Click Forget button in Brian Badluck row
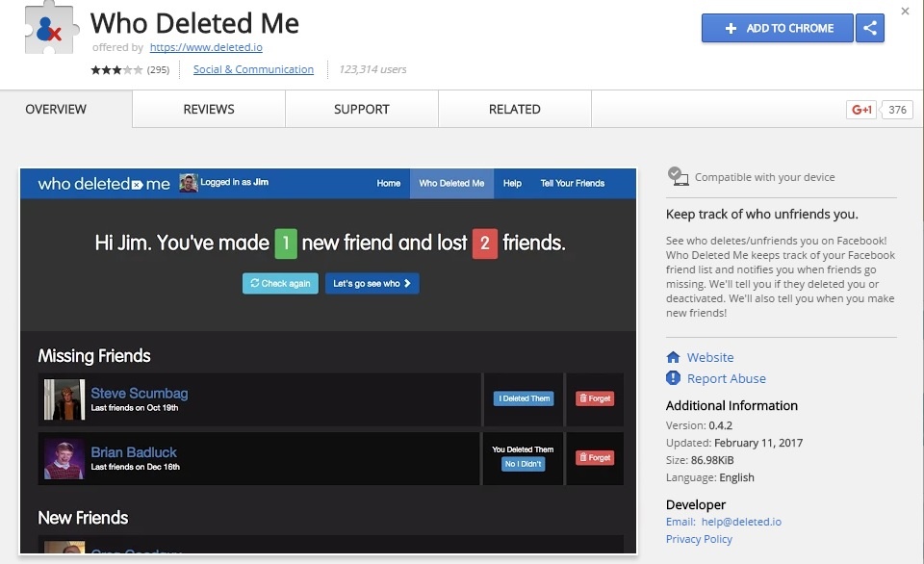Image resolution: width=924 pixels, height=564 pixels. click(x=595, y=457)
